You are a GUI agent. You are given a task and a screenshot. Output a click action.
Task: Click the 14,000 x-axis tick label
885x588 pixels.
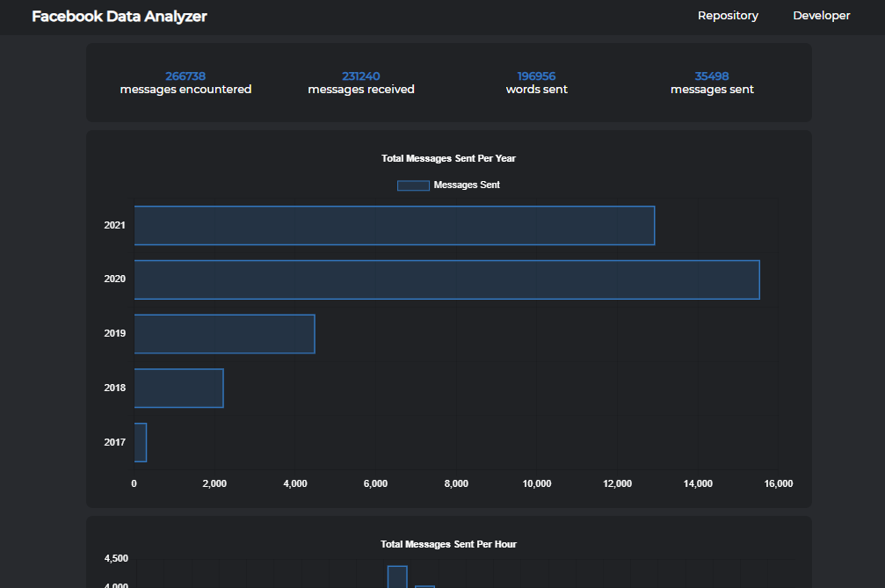point(698,483)
